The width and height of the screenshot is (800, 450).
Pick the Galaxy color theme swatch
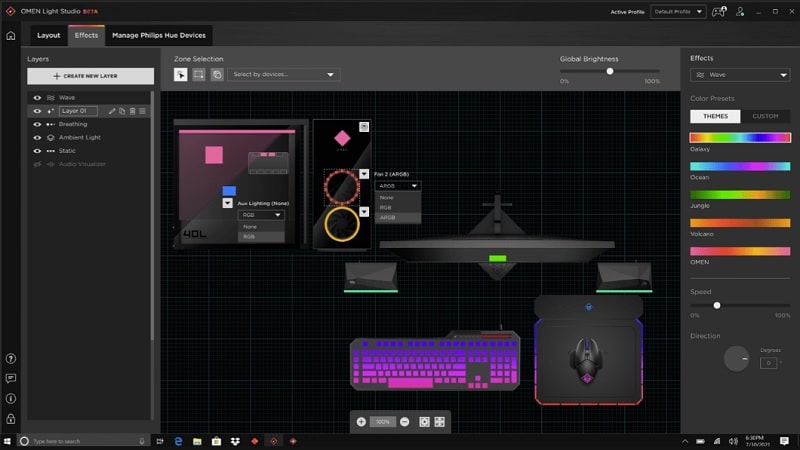740,137
